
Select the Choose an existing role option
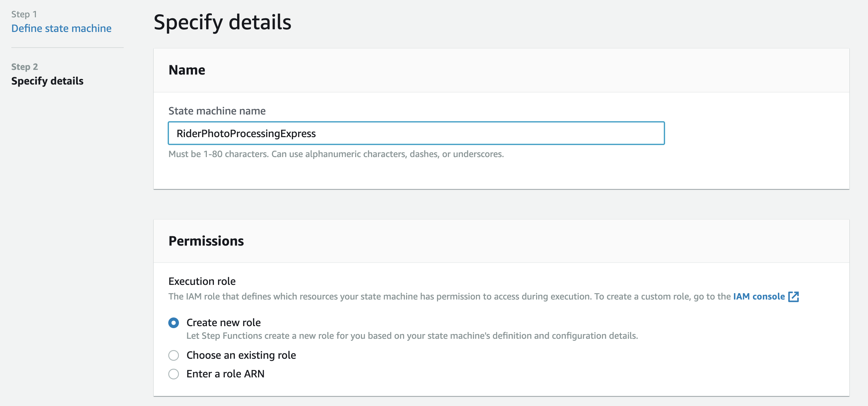click(174, 355)
